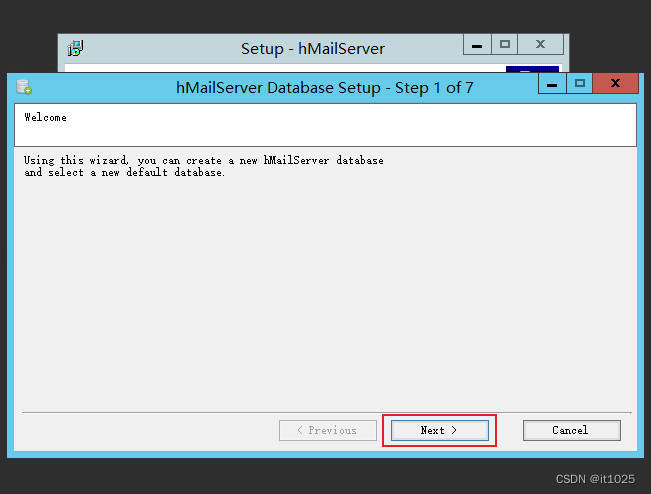Click the installer icon in the Setup - hMailServer window

[76, 49]
